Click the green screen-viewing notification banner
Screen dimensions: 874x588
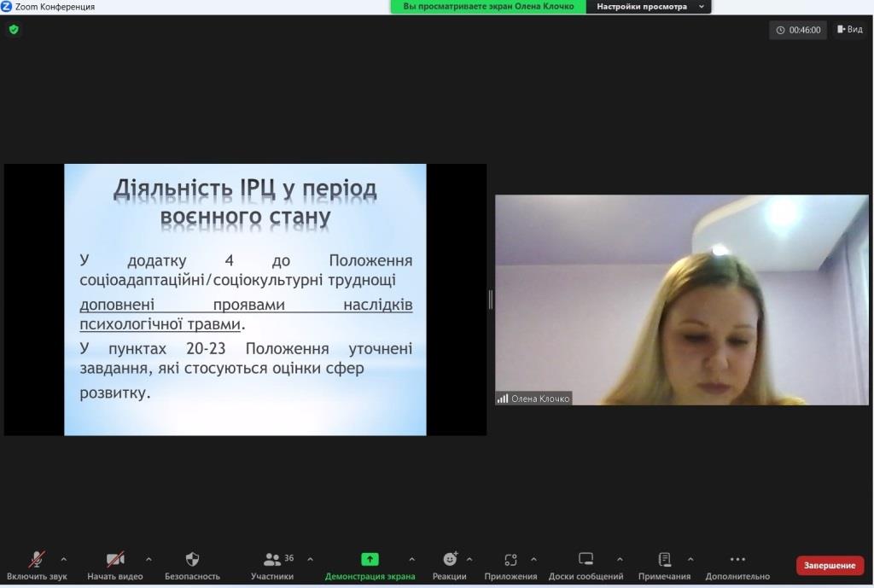coord(488,7)
